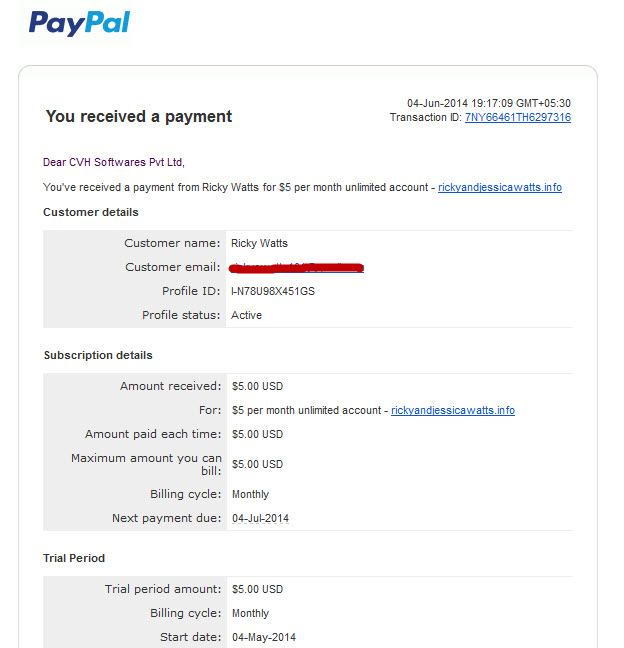Click the PayPal logo

(79, 23)
